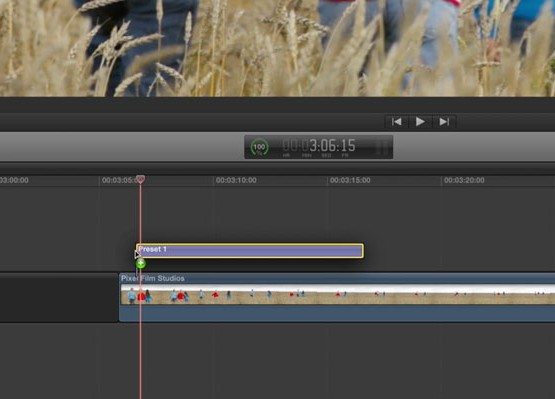Click the audio meter bars beside timecode
555x399 pixels.
[x=382, y=147]
